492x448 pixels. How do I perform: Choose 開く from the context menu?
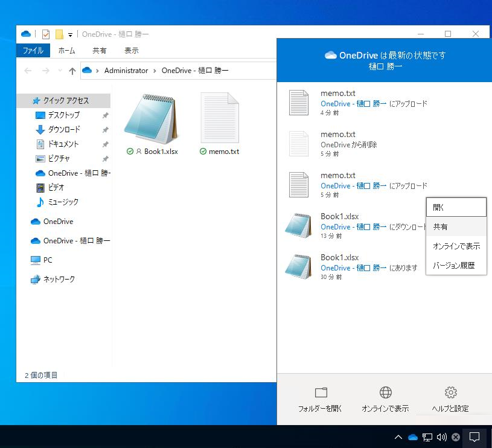point(456,207)
